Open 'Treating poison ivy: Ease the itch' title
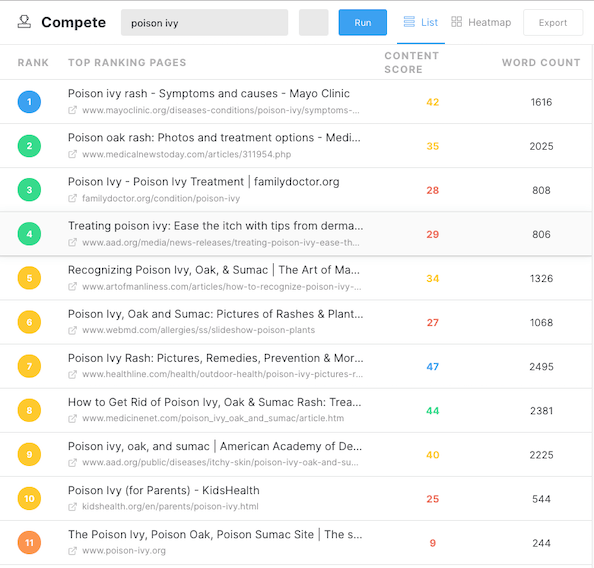 click(216, 226)
